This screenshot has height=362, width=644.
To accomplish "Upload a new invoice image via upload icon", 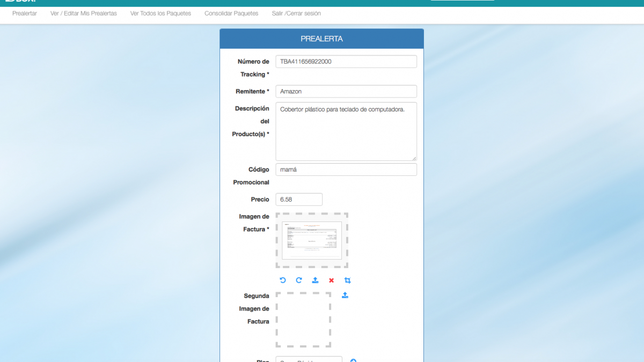I will tap(315, 280).
